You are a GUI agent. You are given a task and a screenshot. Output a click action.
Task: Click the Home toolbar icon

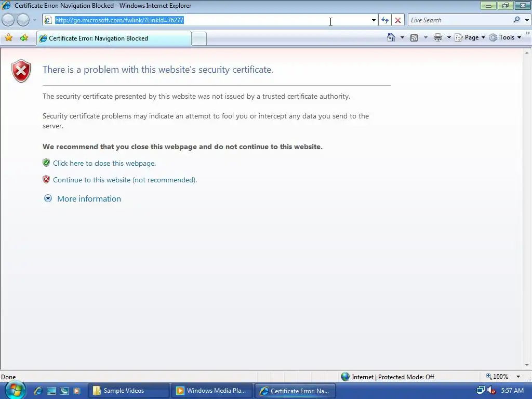tap(391, 37)
